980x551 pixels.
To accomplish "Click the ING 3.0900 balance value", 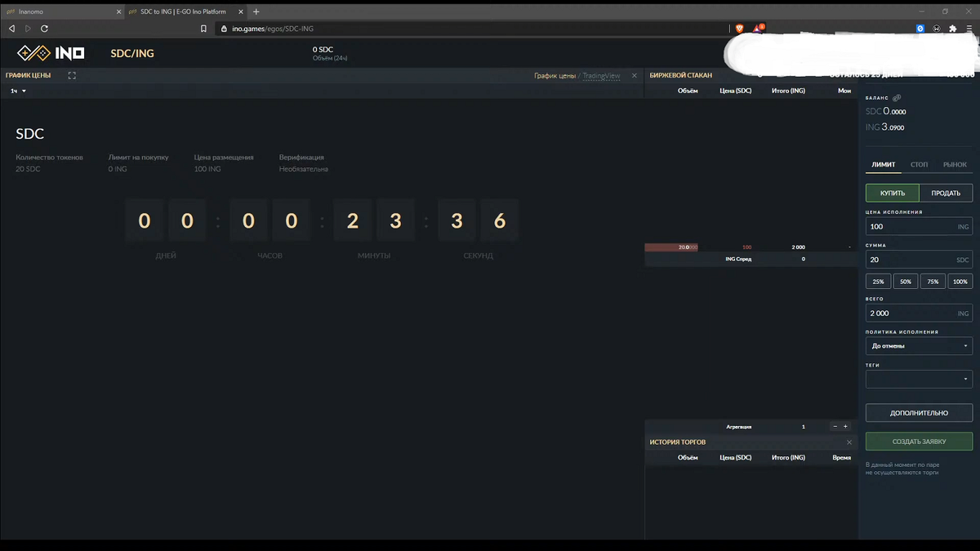I will point(885,127).
